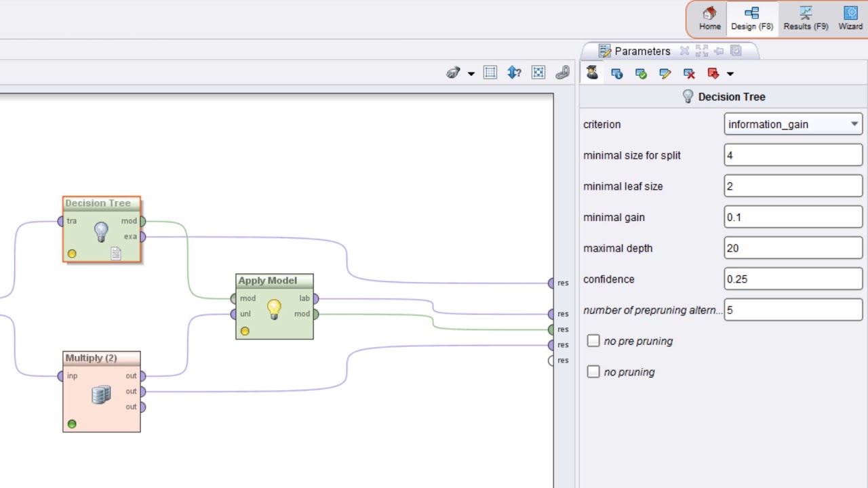868x488 pixels.
Task: Click the Decision Tree 'mod' output port
Action: coord(142,221)
